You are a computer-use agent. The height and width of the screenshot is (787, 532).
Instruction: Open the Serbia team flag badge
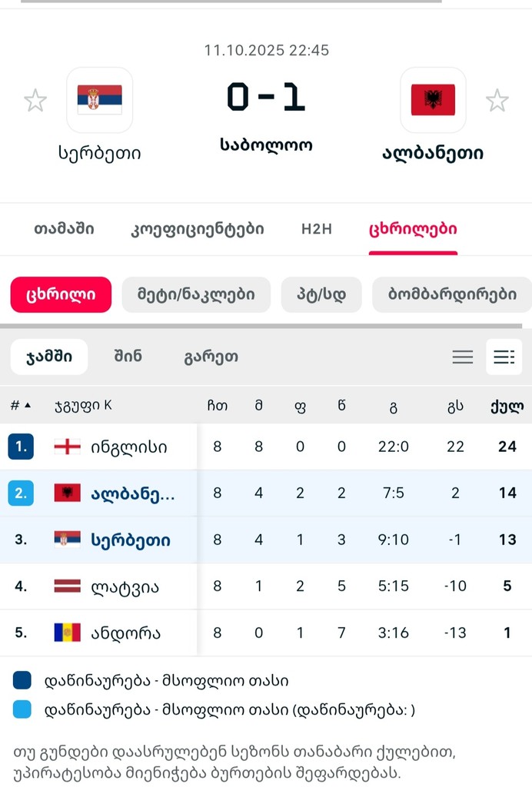pos(100,100)
